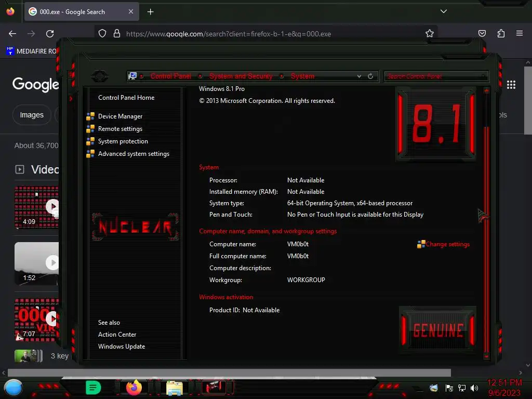Open Remote settings
The height and width of the screenshot is (399, 532).
(120, 129)
